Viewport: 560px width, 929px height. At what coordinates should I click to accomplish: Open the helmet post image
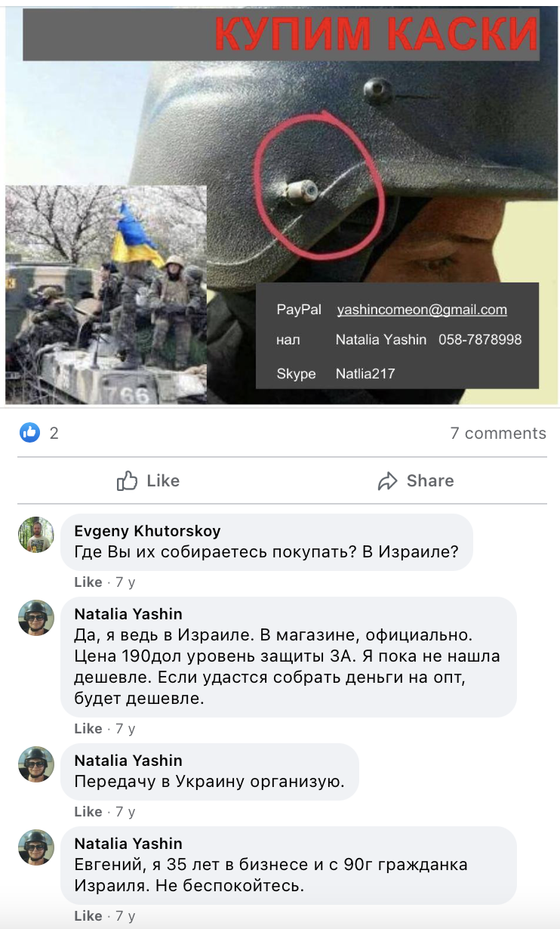coord(280,205)
